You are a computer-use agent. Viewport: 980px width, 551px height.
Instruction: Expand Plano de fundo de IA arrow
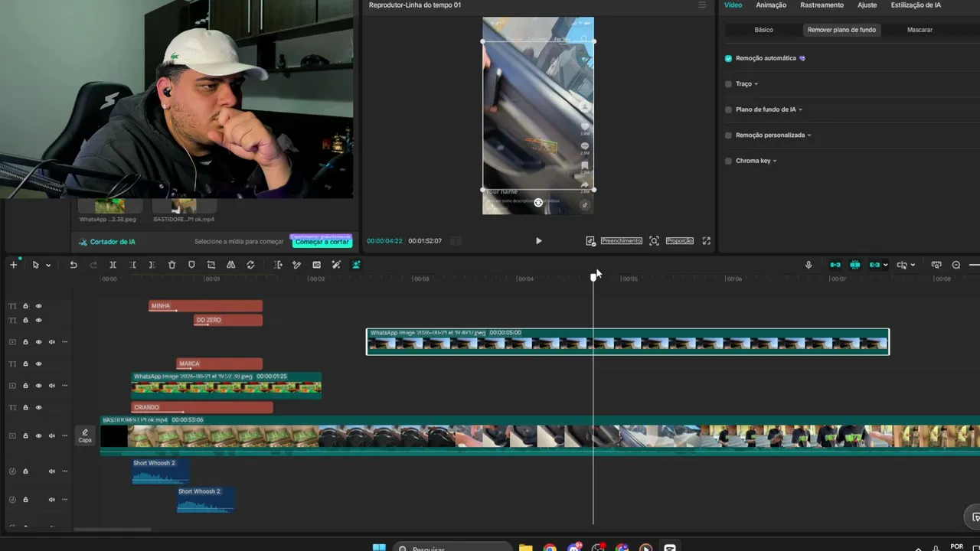[800, 109]
